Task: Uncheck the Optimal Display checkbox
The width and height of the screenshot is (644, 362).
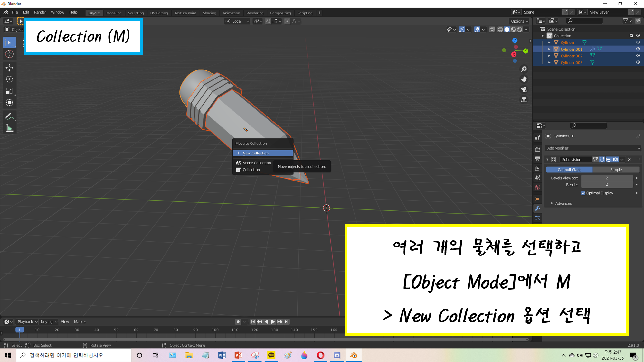Action: pyautogui.click(x=583, y=193)
